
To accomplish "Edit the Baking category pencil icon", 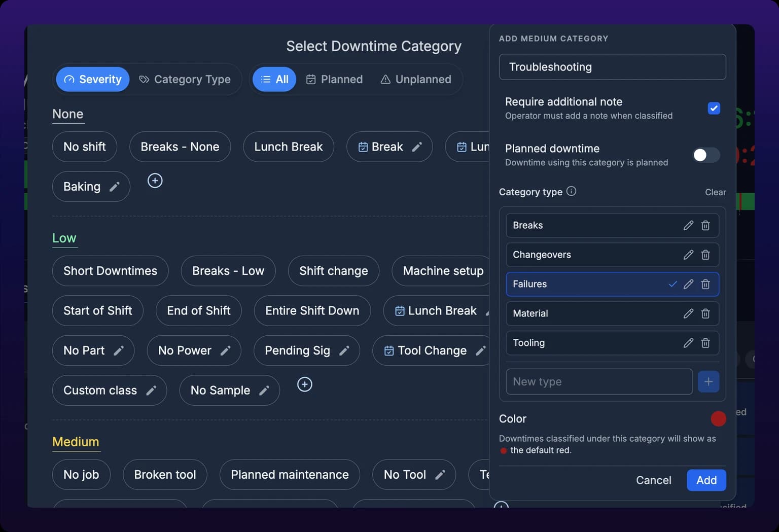I will [x=115, y=187].
